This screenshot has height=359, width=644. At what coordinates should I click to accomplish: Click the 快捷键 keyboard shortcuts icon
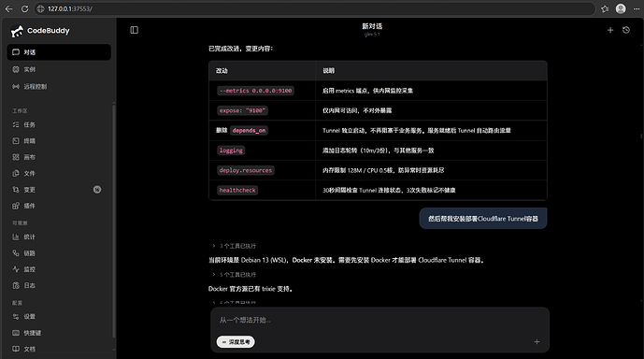pos(16,333)
